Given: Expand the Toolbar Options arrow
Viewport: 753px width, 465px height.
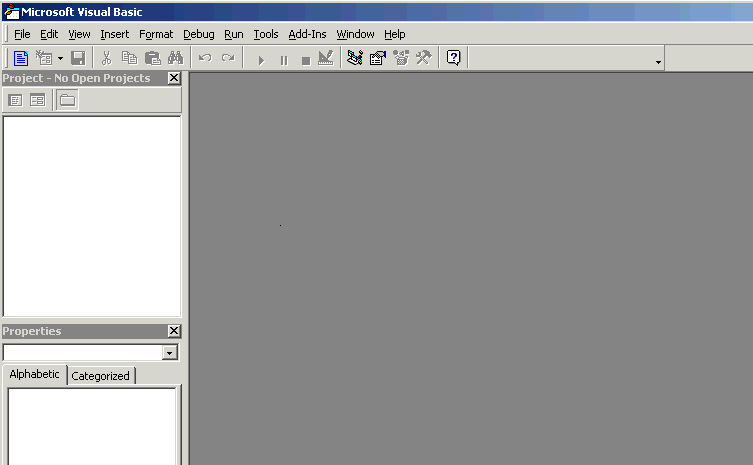Looking at the screenshot, I should tap(658, 62).
